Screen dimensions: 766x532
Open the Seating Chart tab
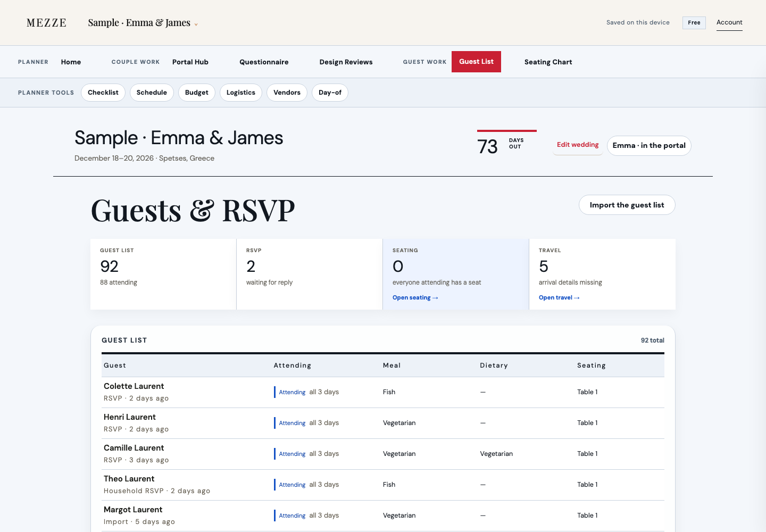tap(548, 62)
